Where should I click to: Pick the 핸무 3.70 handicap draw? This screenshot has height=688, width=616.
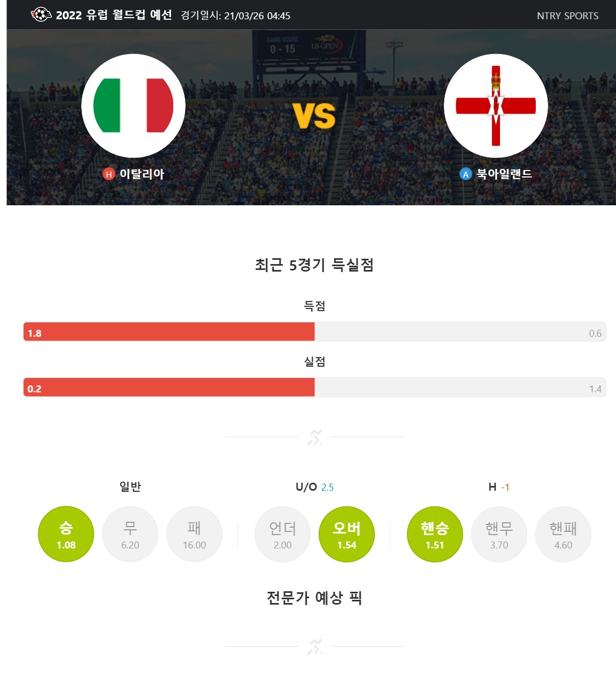[x=499, y=534]
